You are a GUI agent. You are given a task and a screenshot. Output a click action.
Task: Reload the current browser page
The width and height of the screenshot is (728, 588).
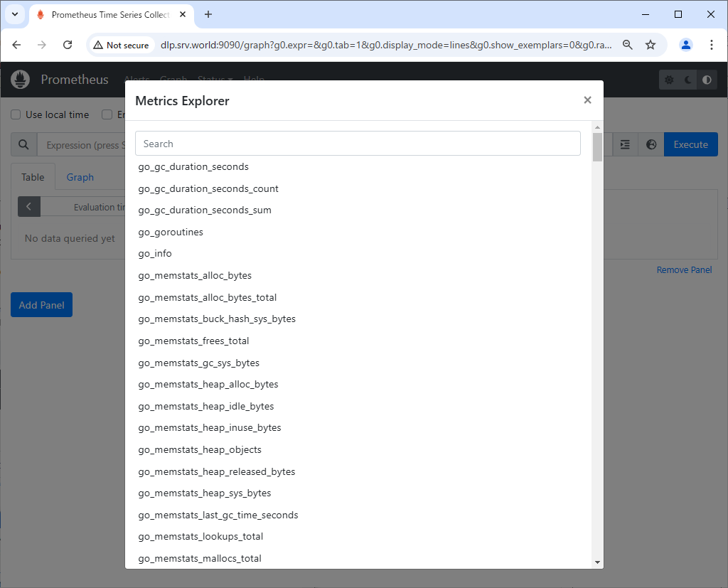pyautogui.click(x=68, y=45)
